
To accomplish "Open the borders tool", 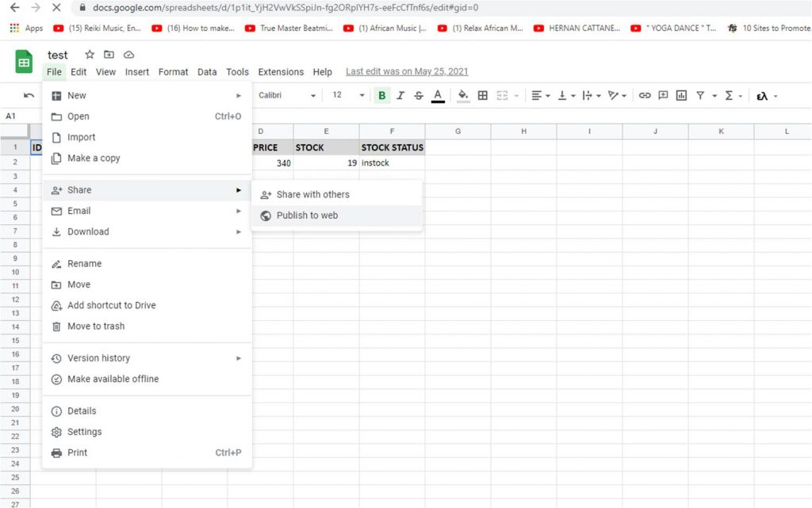I will pyautogui.click(x=483, y=95).
